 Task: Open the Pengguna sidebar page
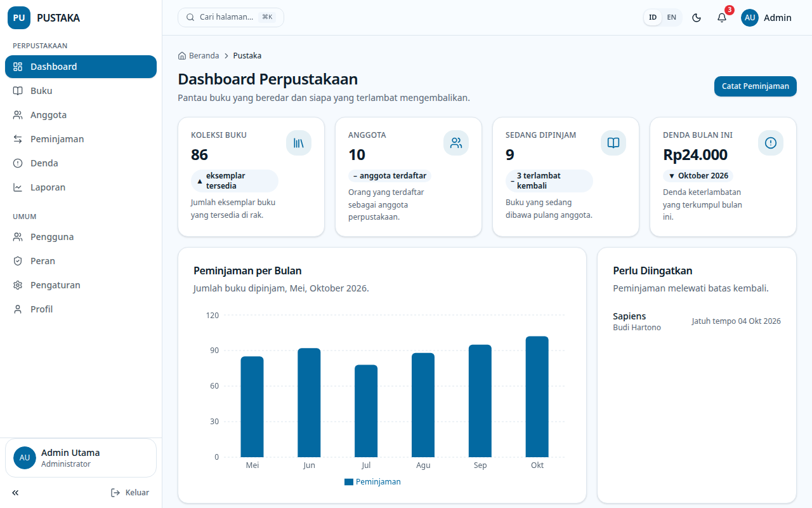81,237
